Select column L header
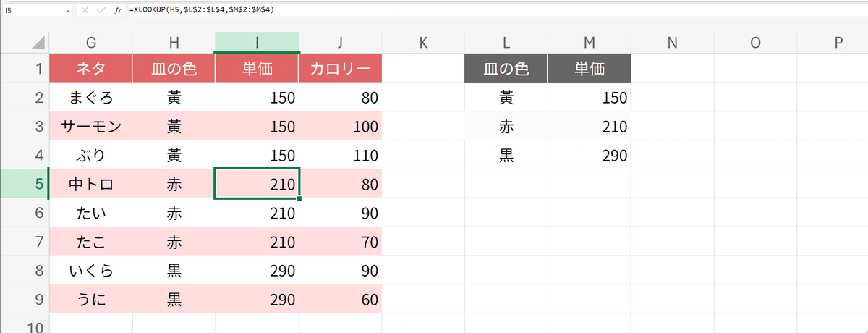 point(506,43)
